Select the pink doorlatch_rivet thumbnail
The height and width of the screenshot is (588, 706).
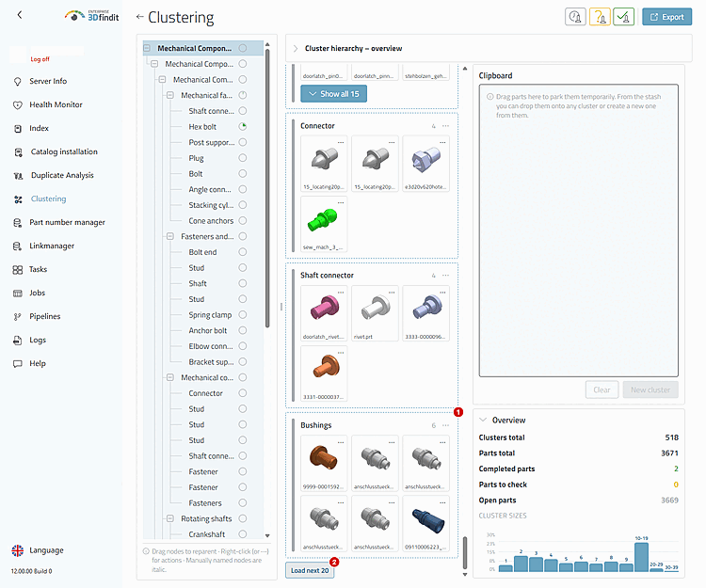(324, 313)
